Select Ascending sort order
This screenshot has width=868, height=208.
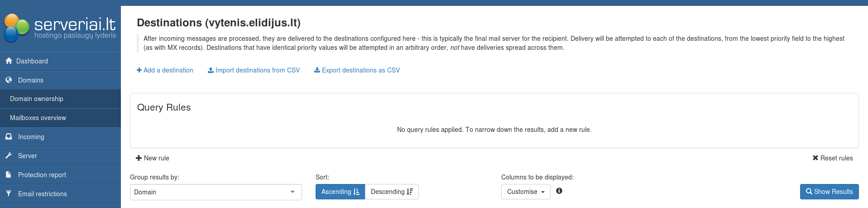pyautogui.click(x=340, y=192)
